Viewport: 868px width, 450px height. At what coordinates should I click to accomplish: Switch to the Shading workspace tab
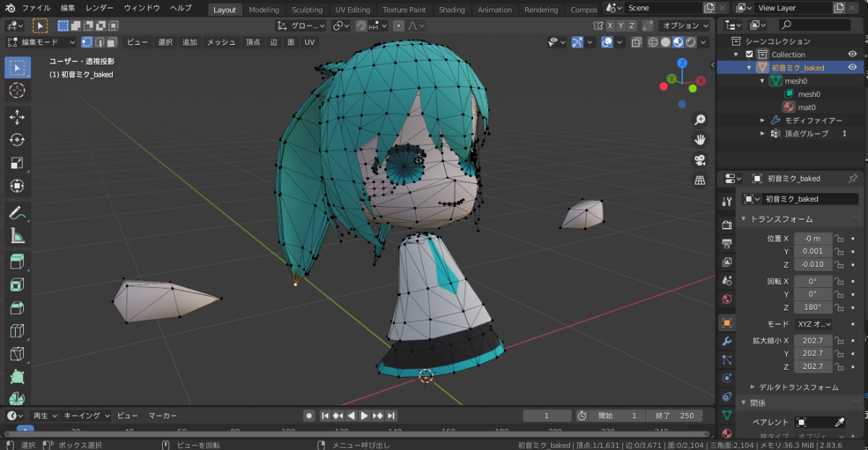(x=452, y=9)
